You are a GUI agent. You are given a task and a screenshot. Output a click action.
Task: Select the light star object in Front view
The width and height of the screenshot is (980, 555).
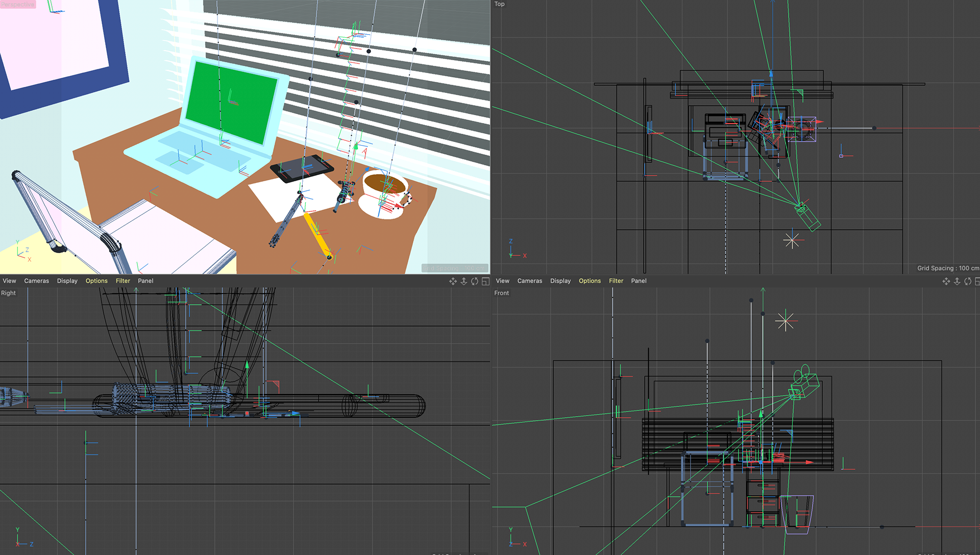coord(785,321)
